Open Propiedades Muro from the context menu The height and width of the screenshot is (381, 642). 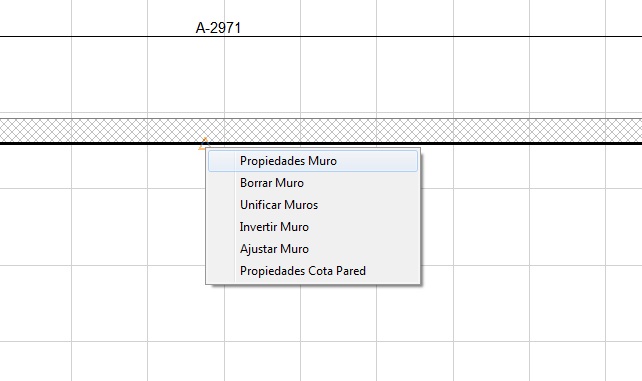[313, 161]
